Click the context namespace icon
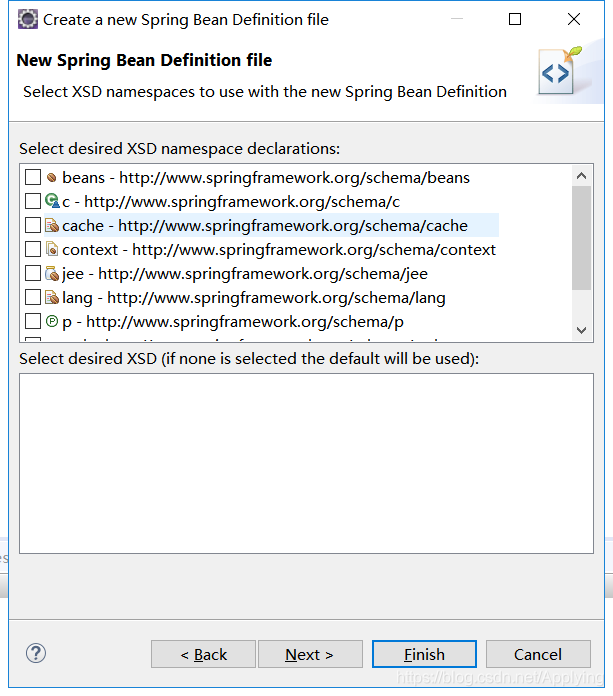Image resolution: width=613 pixels, height=696 pixels. pyautogui.click(x=52, y=249)
